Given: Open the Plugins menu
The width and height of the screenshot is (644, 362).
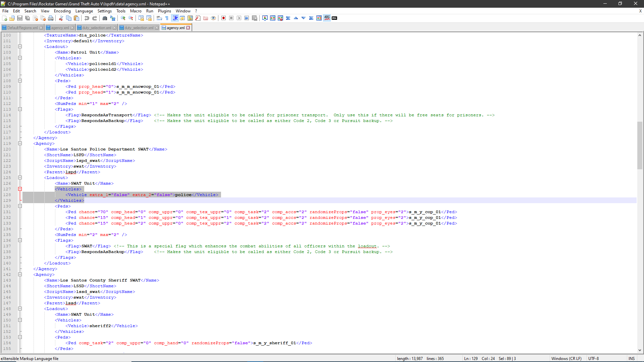Looking at the screenshot, I should pyautogui.click(x=164, y=11).
